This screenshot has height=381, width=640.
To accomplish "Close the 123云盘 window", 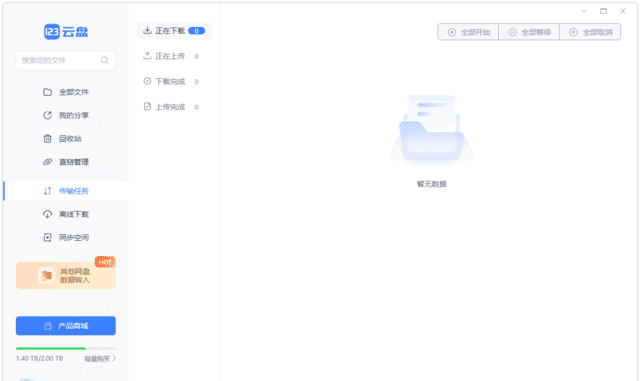I will [x=623, y=11].
